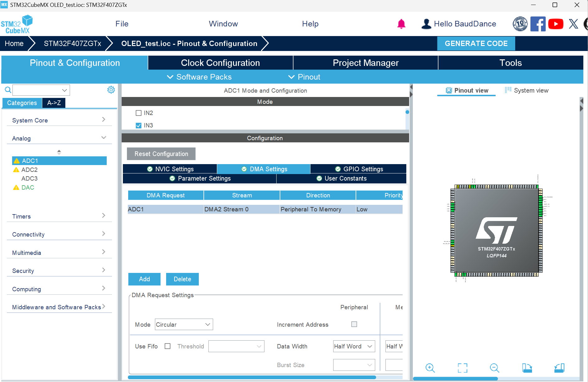Click the horizontal scrollbar under pinout view
Image resolution: width=588 pixels, height=382 pixels.
pos(455,379)
